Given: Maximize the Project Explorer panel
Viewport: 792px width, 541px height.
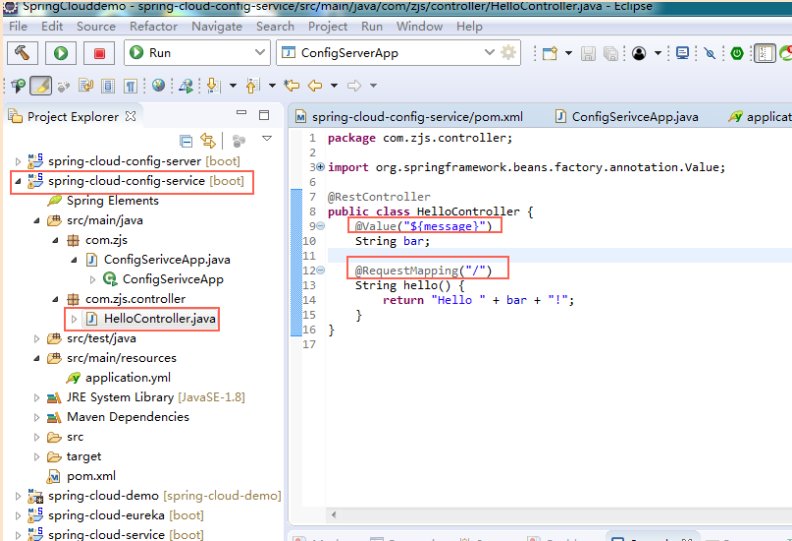Looking at the screenshot, I should click(x=264, y=115).
